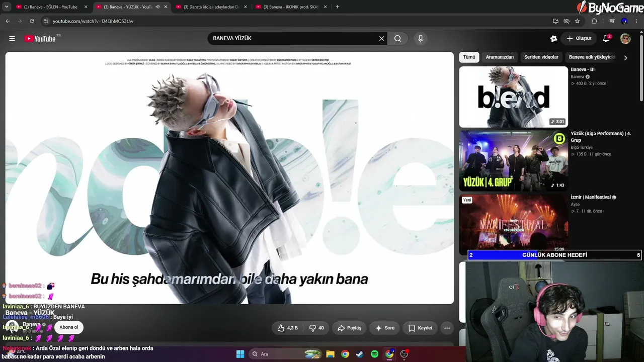644x362 pixels.
Task: Select the Aramanızdan filter chip
Action: click(x=500, y=57)
